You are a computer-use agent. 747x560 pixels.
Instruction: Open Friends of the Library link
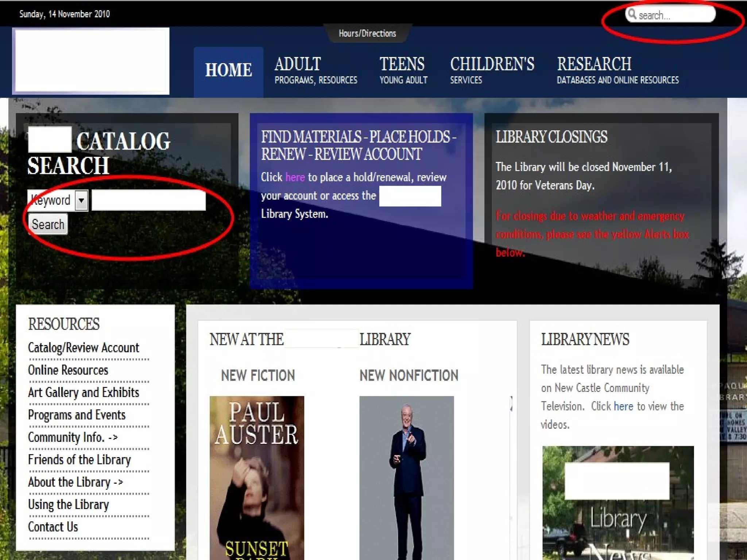pyautogui.click(x=79, y=460)
